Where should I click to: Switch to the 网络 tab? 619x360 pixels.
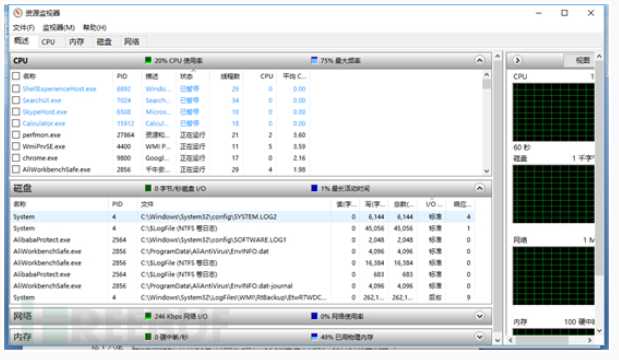point(131,41)
